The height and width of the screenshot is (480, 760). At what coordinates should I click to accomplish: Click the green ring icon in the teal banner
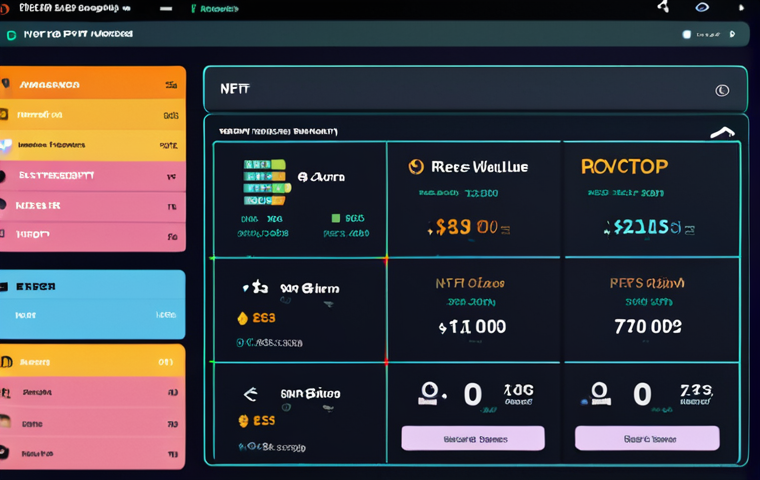[x=11, y=35]
